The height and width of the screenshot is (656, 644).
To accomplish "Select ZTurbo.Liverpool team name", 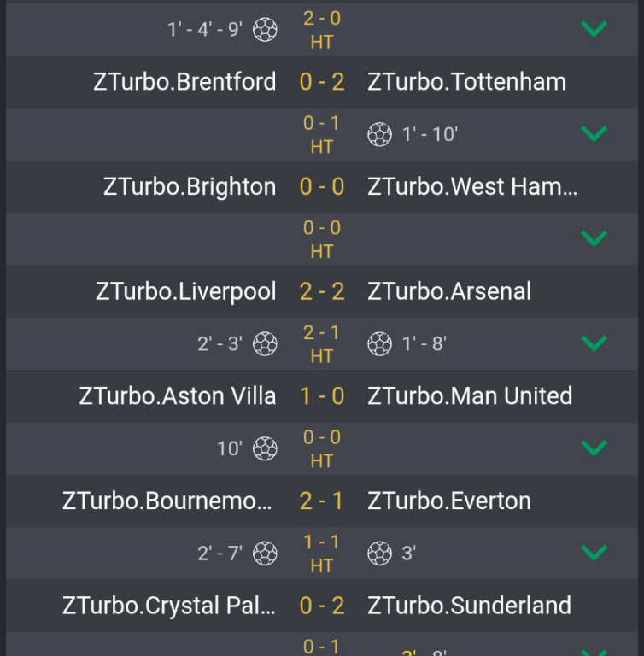I will click(185, 291).
